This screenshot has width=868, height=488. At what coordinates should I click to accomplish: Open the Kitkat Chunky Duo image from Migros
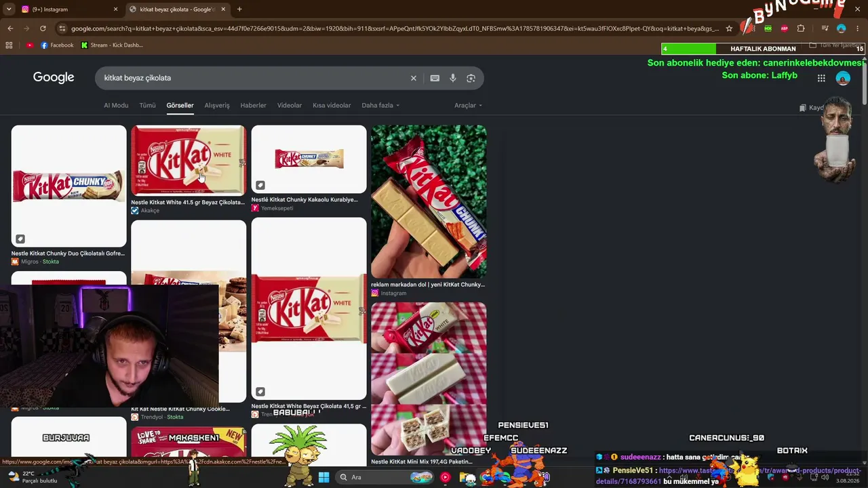pos(68,186)
